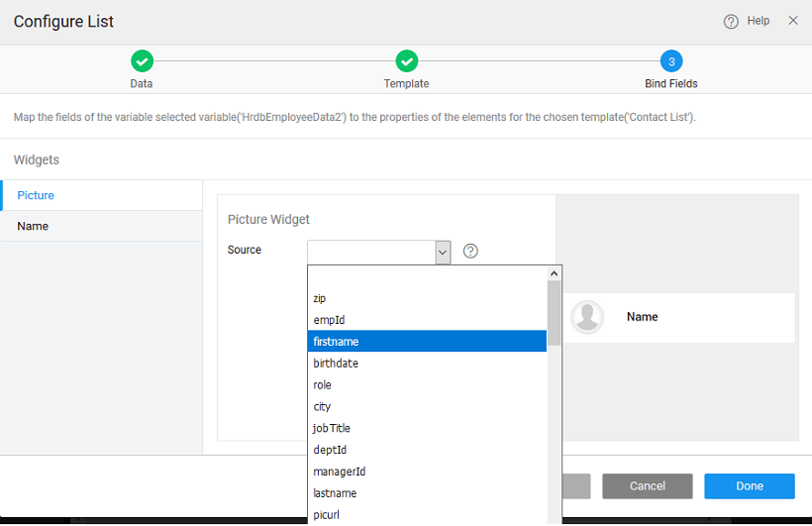
Task: Click the avatar placeholder in preview
Action: point(588,317)
